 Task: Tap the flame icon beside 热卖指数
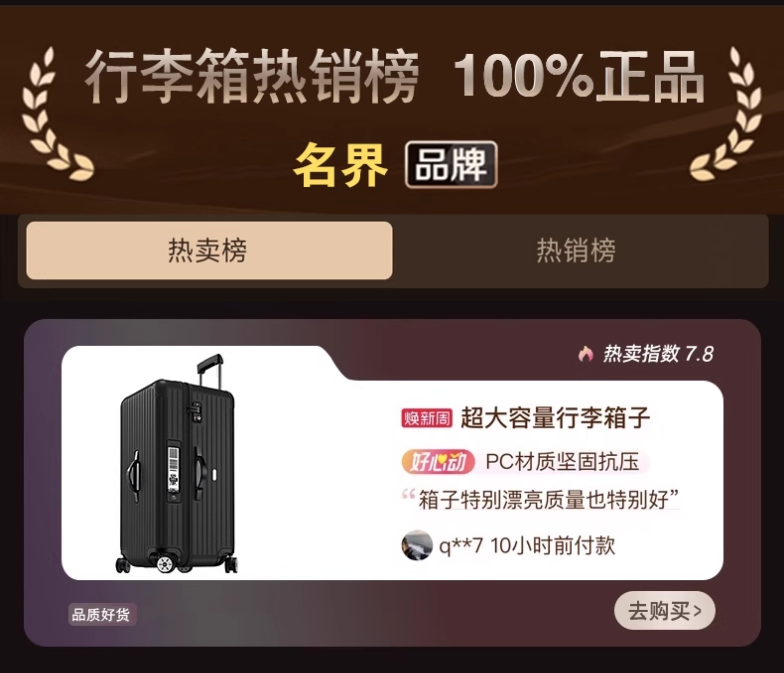[585, 354]
